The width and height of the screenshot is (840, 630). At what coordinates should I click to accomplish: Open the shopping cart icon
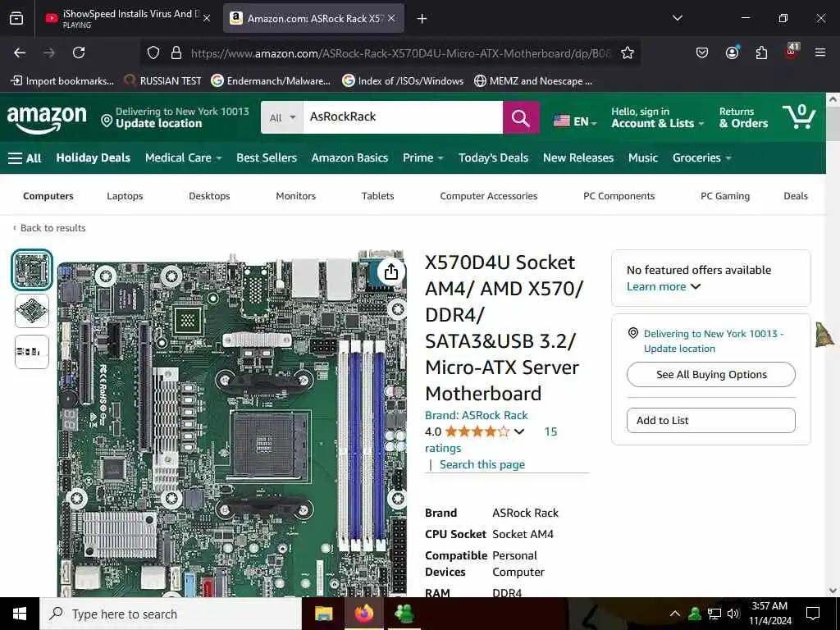click(x=799, y=116)
